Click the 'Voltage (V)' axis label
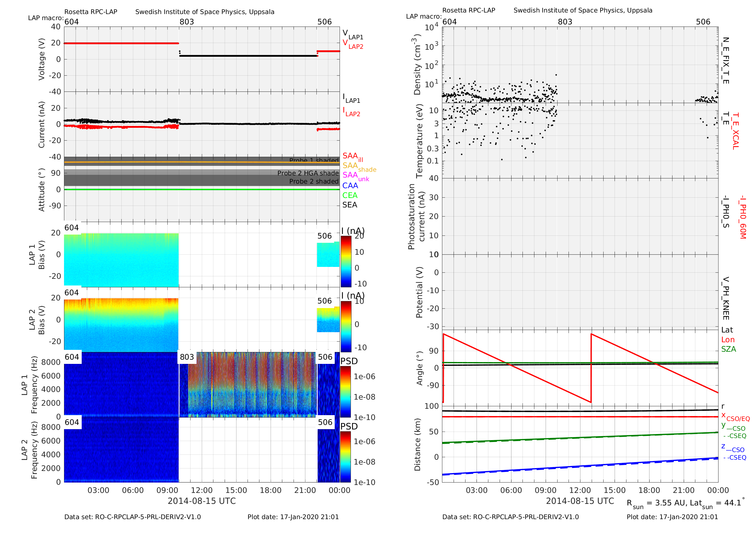 (41, 59)
